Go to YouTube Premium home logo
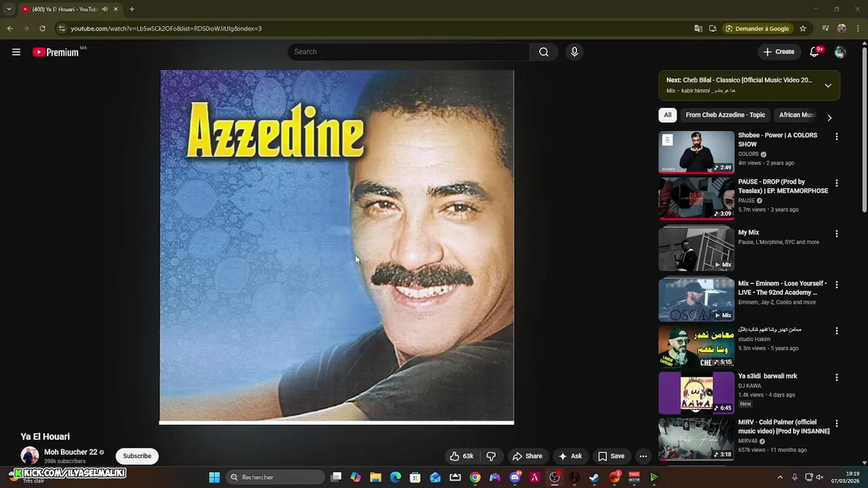 click(x=56, y=52)
